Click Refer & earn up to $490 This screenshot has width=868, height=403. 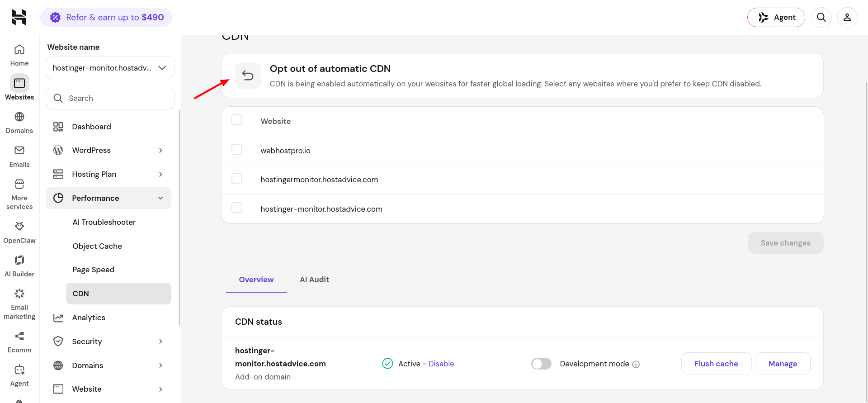(x=106, y=17)
